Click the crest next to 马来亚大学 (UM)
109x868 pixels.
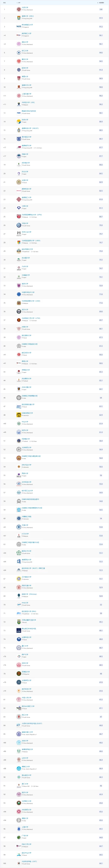click(x=19, y=104)
